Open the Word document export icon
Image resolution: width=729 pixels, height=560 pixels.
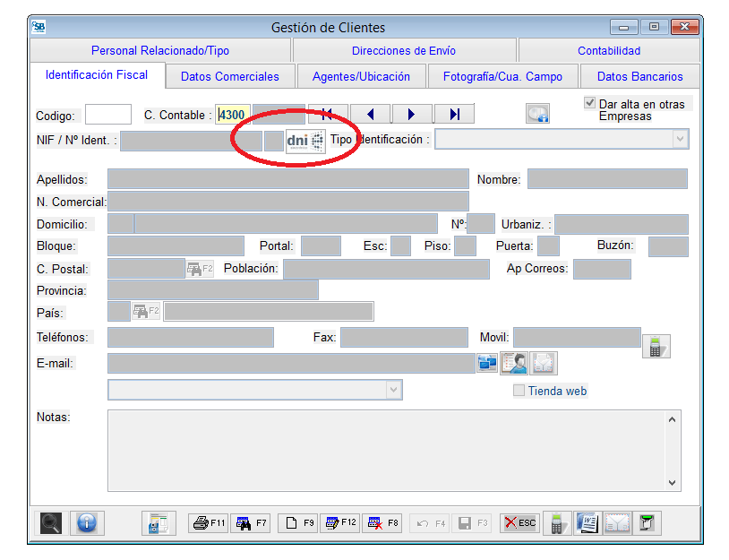(587, 523)
